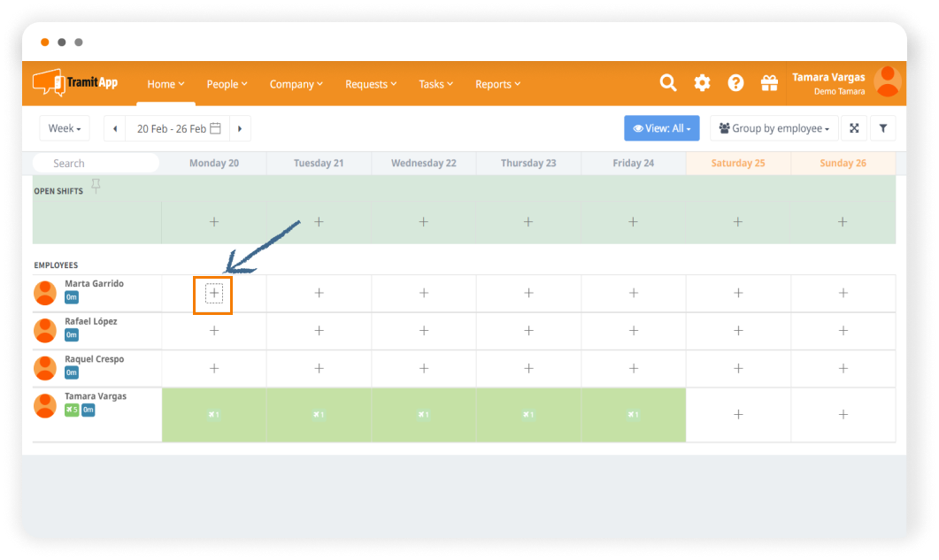Expand the Group by employee dropdown
The width and height of the screenshot is (939, 560).
(774, 128)
